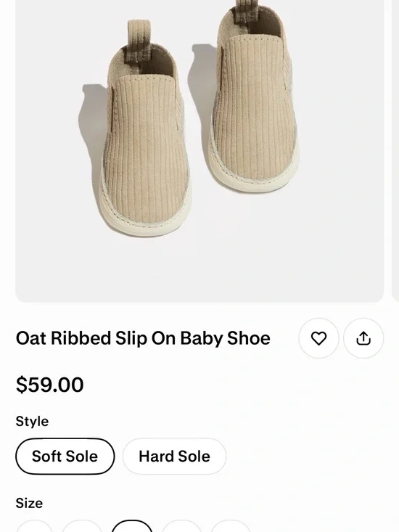Choose the Hard Sole style option
Screen dimensions: 399x532
click(x=174, y=456)
